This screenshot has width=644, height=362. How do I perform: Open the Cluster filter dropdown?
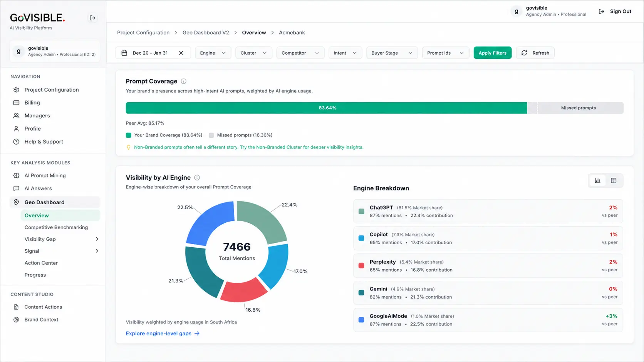pyautogui.click(x=254, y=53)
